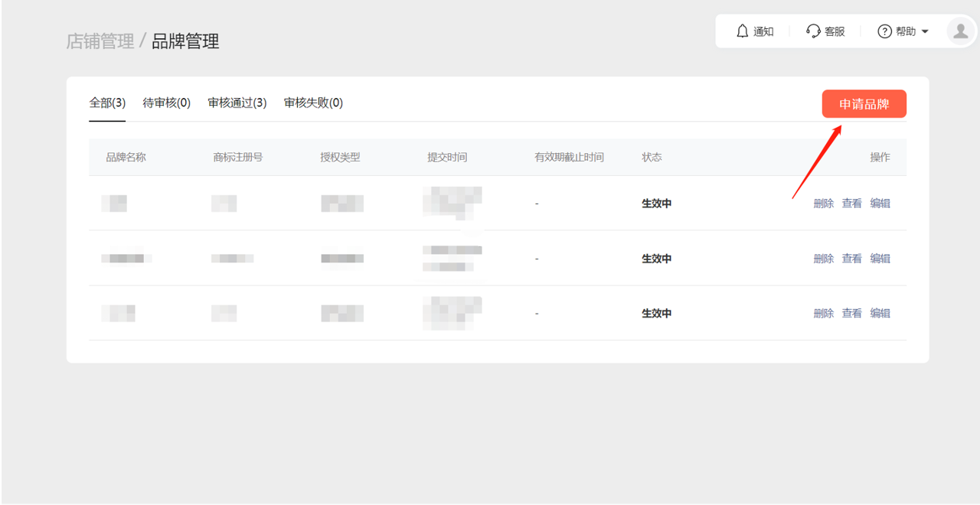Open customer service headset icon
This screenshot has width=980, height=505.
[813, 31]
